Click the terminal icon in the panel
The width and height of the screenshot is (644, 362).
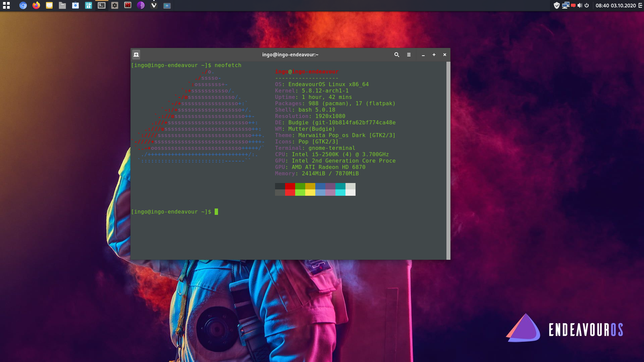coord(102,5)
